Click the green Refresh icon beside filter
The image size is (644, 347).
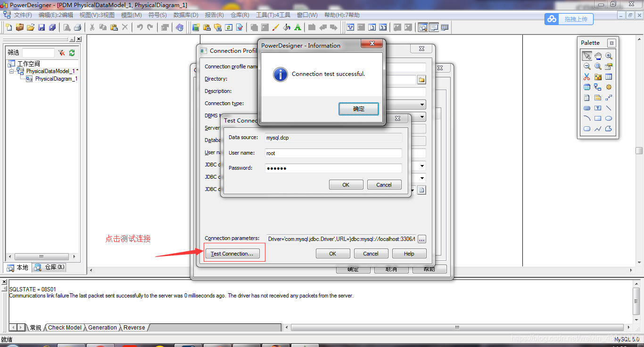click(x=72, y=53)
